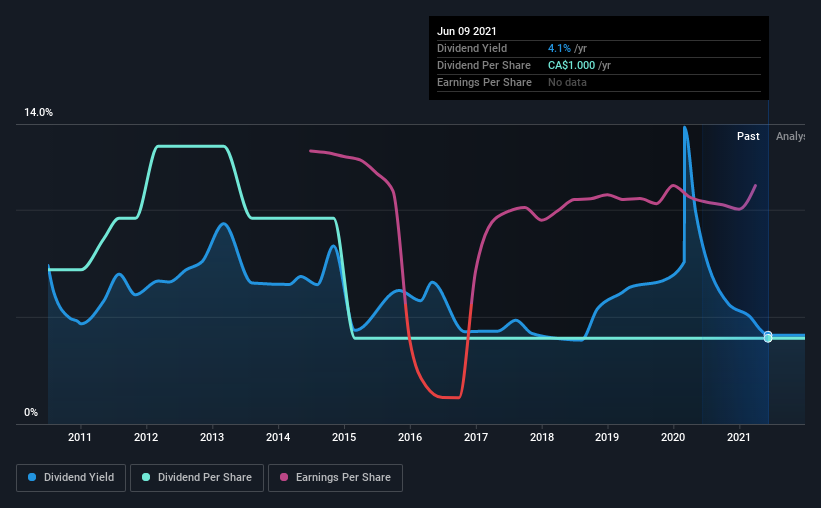Pick the 2018 year label on the axis
The height and width of the screenshot is (508, 821).
click(541, 438)
